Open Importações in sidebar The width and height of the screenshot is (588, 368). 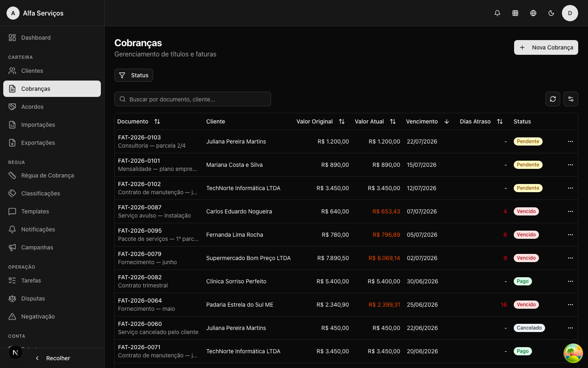point(52,125)
